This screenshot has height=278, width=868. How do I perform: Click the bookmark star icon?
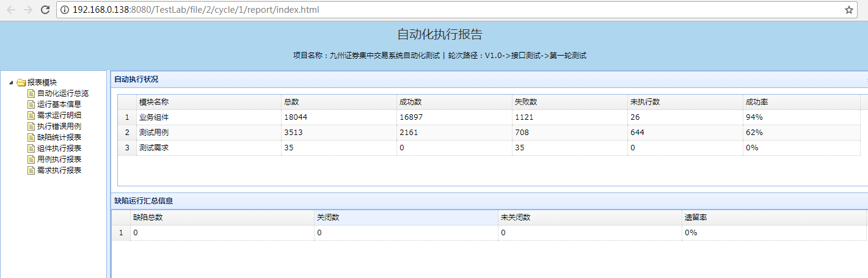(848, 10)
